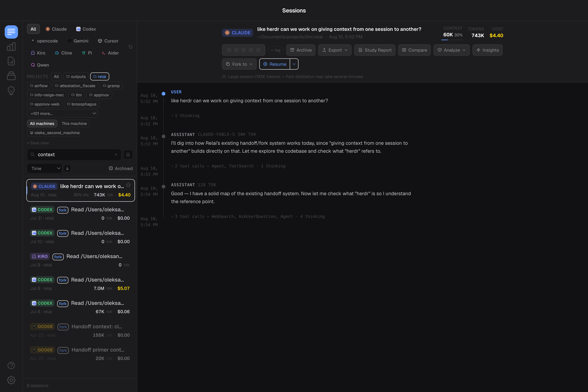This screenshot has height=392, width=588.
Task: Set third star rating in session header
Action: click(244, 50)
